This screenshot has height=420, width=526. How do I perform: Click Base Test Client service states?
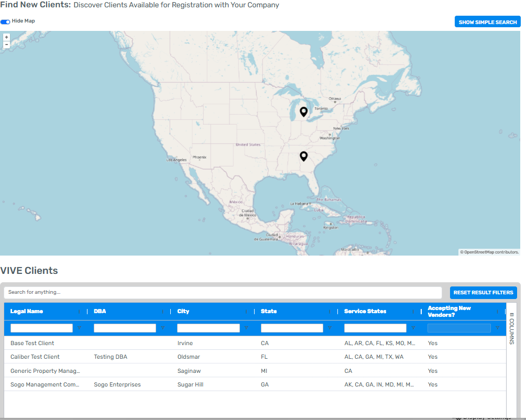tap(380, 343)
